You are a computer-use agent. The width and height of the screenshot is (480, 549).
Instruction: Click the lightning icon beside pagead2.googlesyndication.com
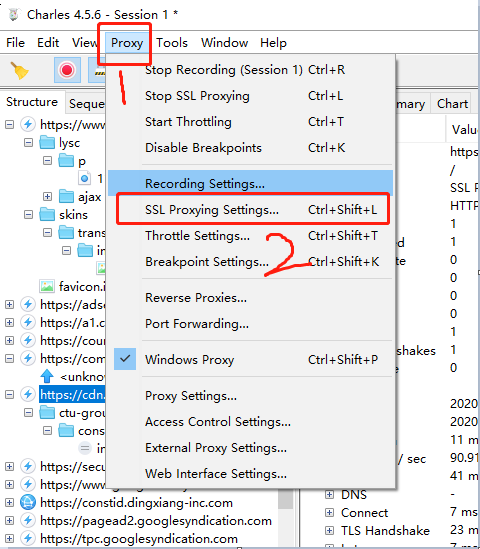[x=28, y=521]
